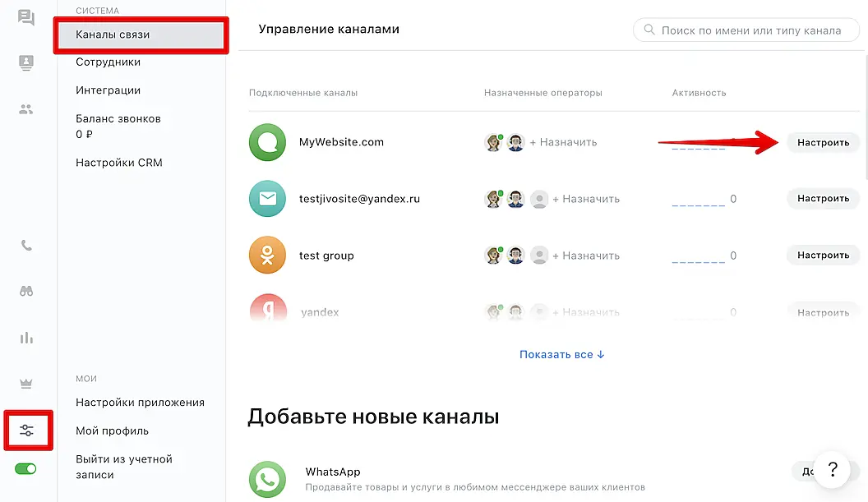Open the visitors contact card icon
This screenshot has width=868, height=502.
point(26,62)
